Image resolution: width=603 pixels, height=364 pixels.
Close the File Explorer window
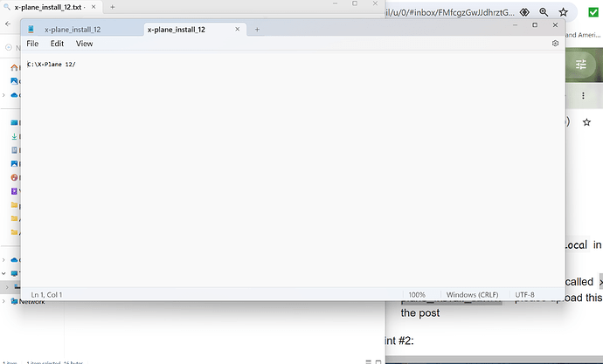(x=375, y=3)
